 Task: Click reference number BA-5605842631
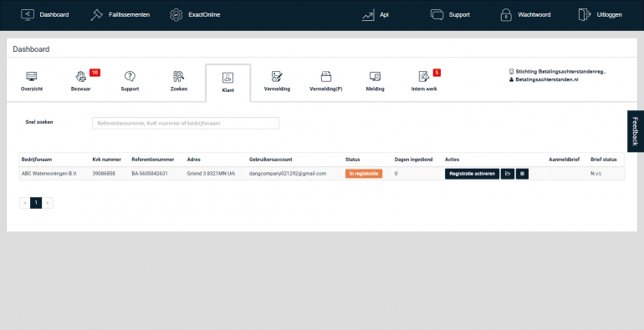(150, 174)
